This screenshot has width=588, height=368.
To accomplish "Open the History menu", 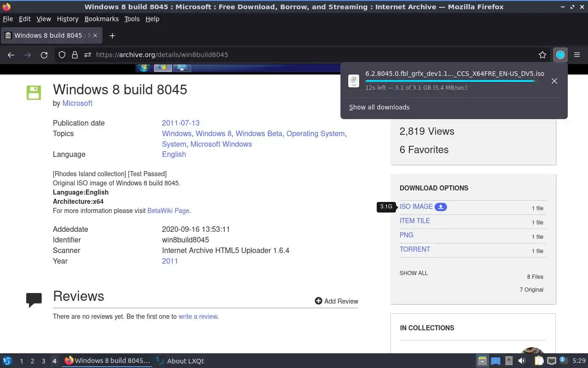I will [x=68, y=19].
